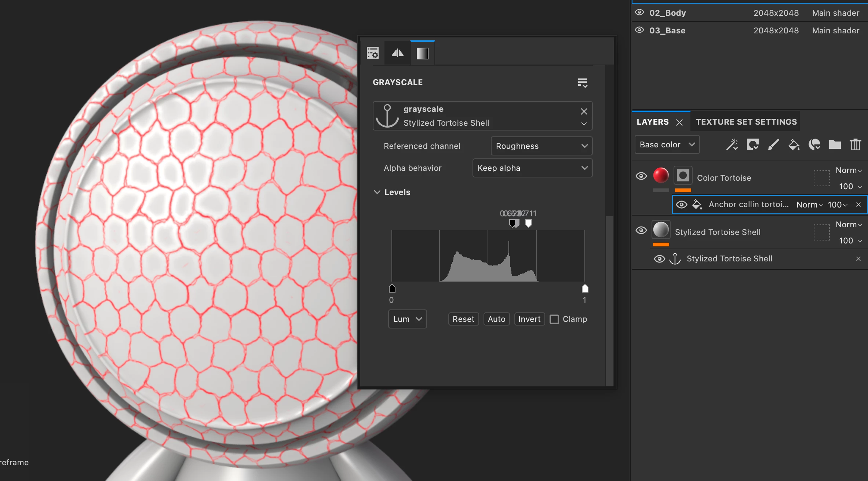The image size is (868, 481).
Task: Hide the Color Tortoise layer
Action: (x=641, y=176)
